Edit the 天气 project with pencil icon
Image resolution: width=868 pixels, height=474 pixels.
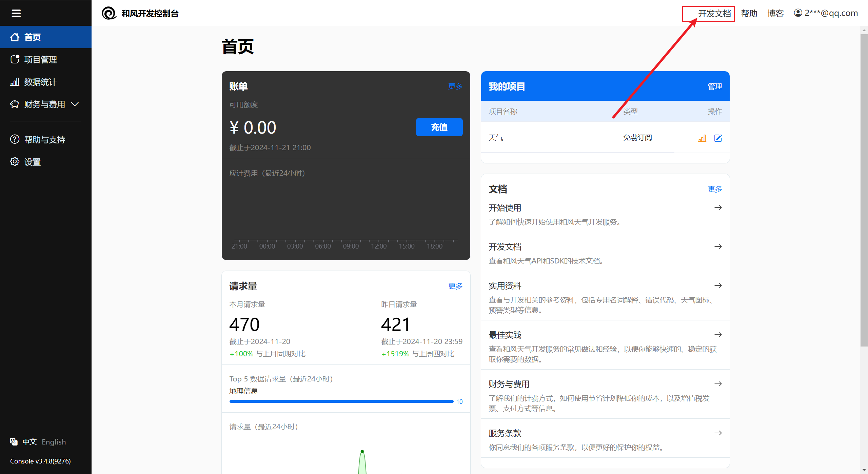click(x=718, y=138)
